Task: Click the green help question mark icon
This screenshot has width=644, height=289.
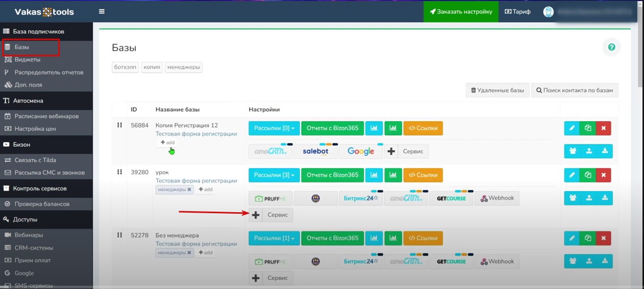Action: click(611, 47)
